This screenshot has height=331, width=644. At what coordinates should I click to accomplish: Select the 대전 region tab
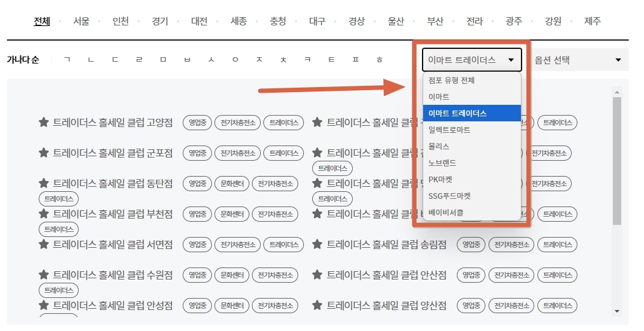click(199, 20)
